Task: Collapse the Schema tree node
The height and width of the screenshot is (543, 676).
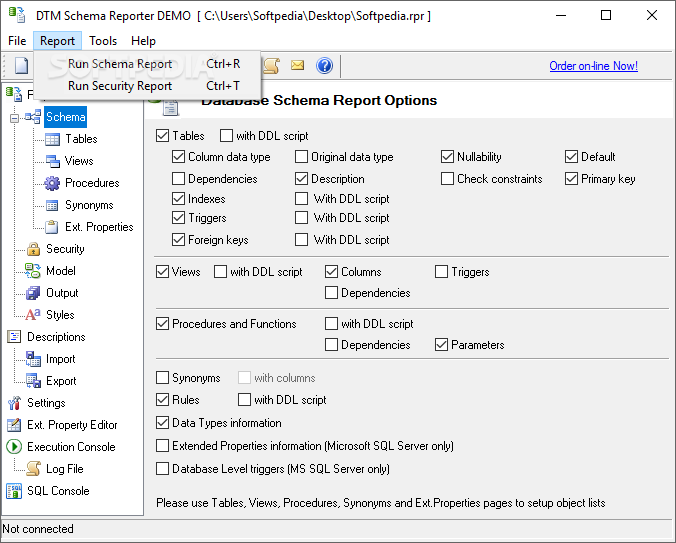Action: (15, 118)
